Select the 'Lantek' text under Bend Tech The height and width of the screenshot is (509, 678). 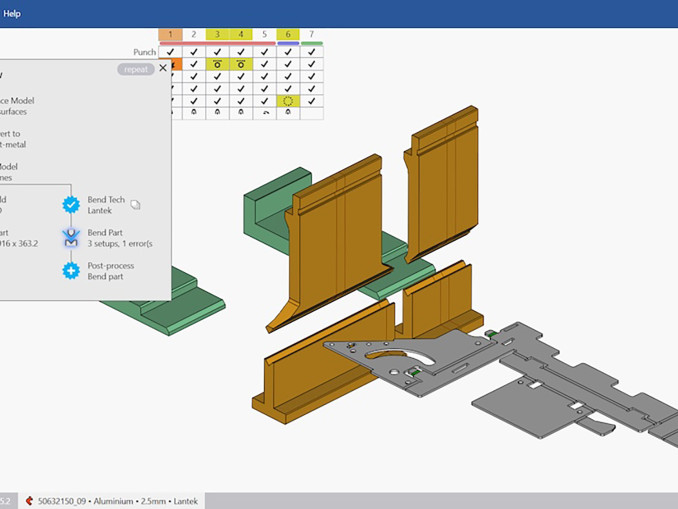(99, 211)
